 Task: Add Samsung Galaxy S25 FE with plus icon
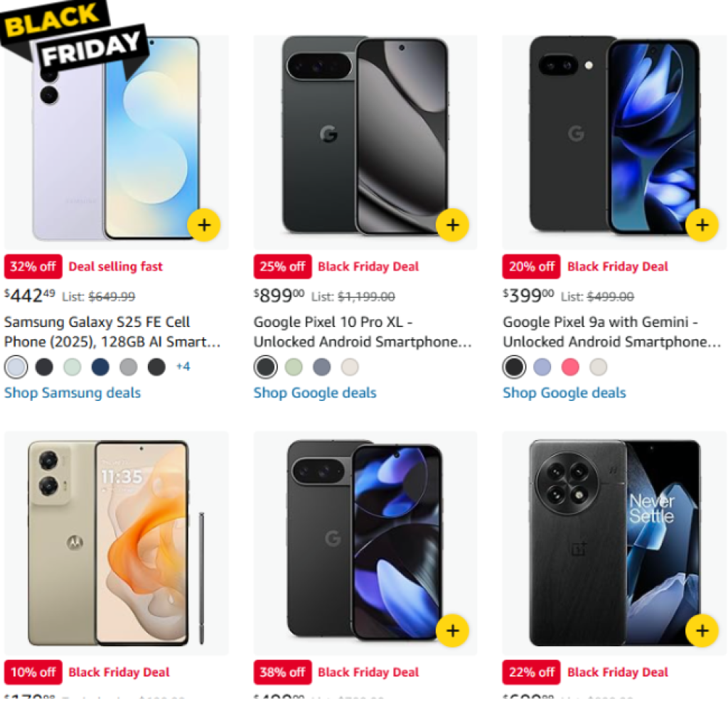tap(204, 225)
